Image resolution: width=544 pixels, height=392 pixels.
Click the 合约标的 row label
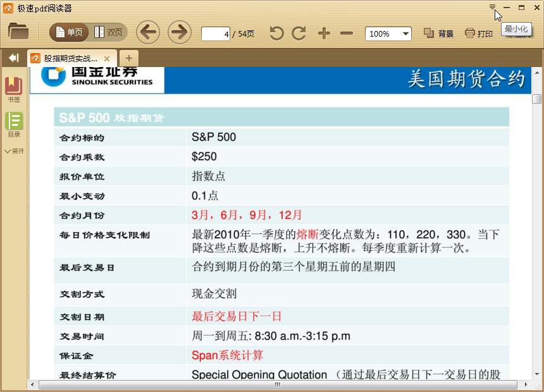(x=82, y=138)
